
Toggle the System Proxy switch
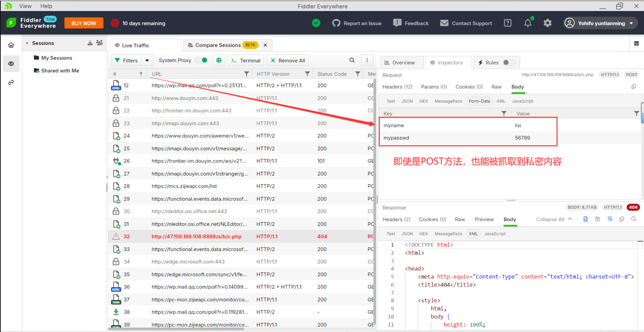tap(201, 60)
